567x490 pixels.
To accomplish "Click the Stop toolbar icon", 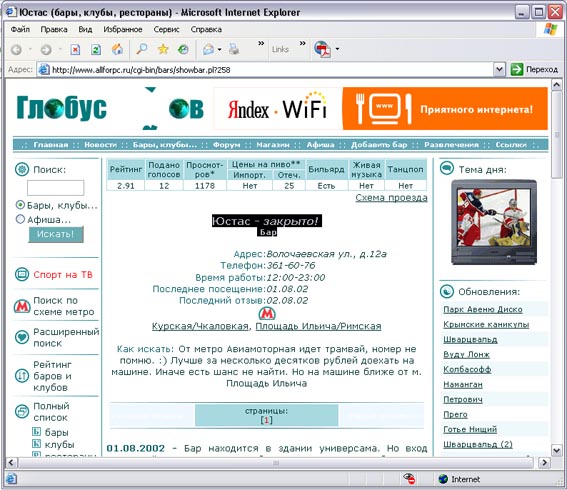I will [75, 49].
